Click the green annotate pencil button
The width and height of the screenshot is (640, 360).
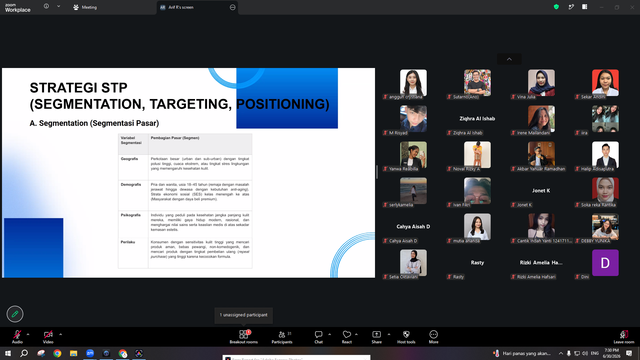(15, 314)
